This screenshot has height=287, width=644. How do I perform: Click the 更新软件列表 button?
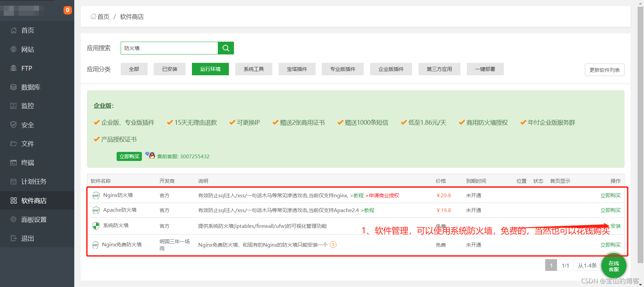[604, 70]
